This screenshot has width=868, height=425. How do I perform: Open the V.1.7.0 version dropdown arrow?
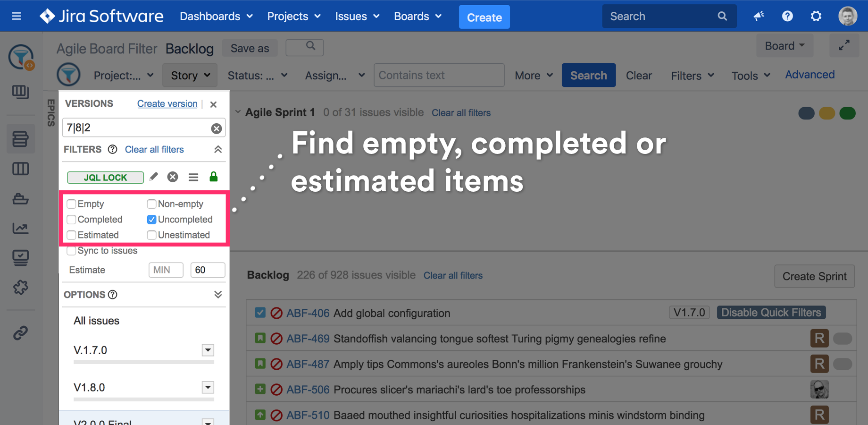(208, 350)
